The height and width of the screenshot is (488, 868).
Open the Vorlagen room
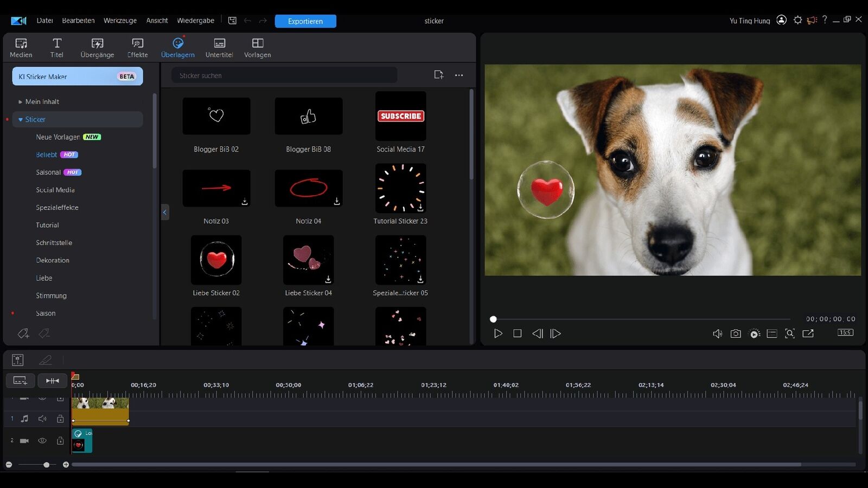pos(258,48)
